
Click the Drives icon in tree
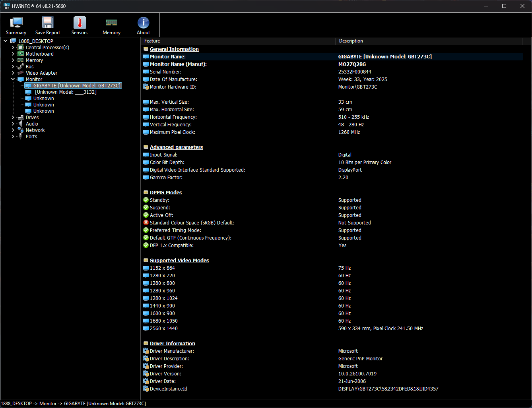pos(21,117)
